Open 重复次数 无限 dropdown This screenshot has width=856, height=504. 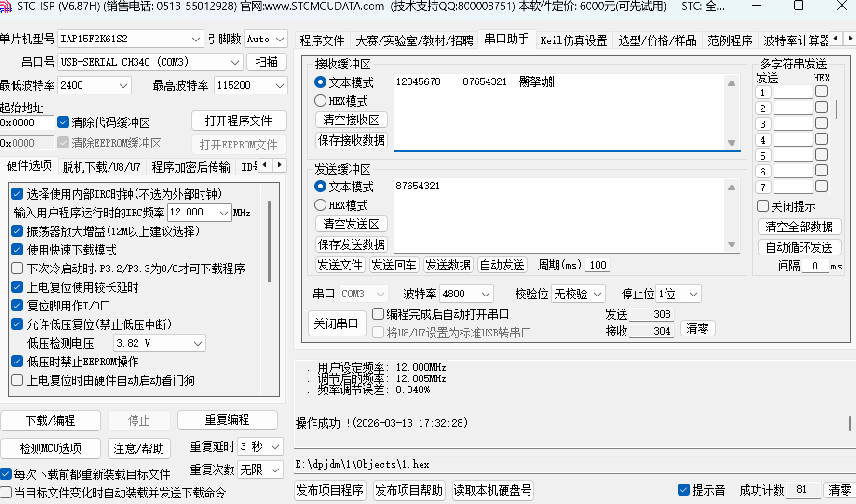(x=260, y=470)
